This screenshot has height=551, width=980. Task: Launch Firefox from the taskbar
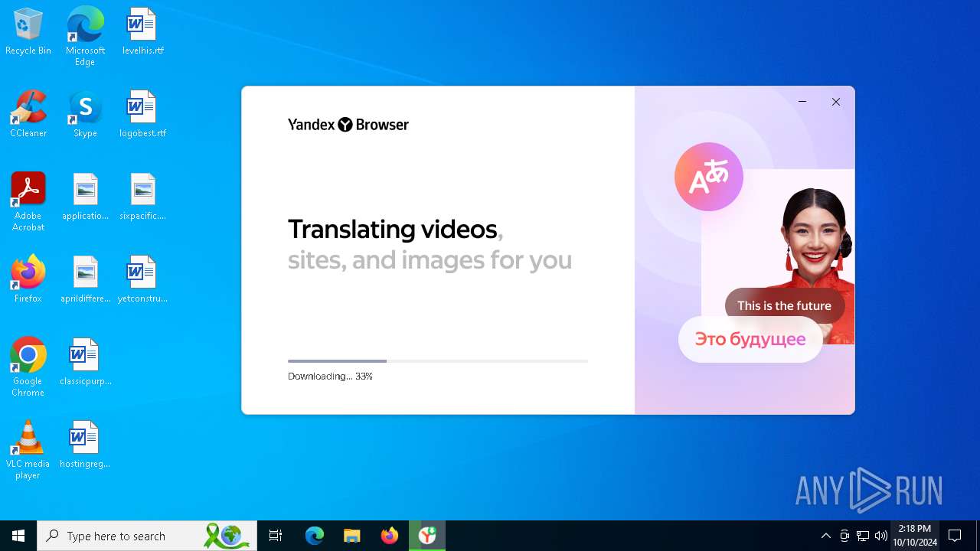[390, 536]
